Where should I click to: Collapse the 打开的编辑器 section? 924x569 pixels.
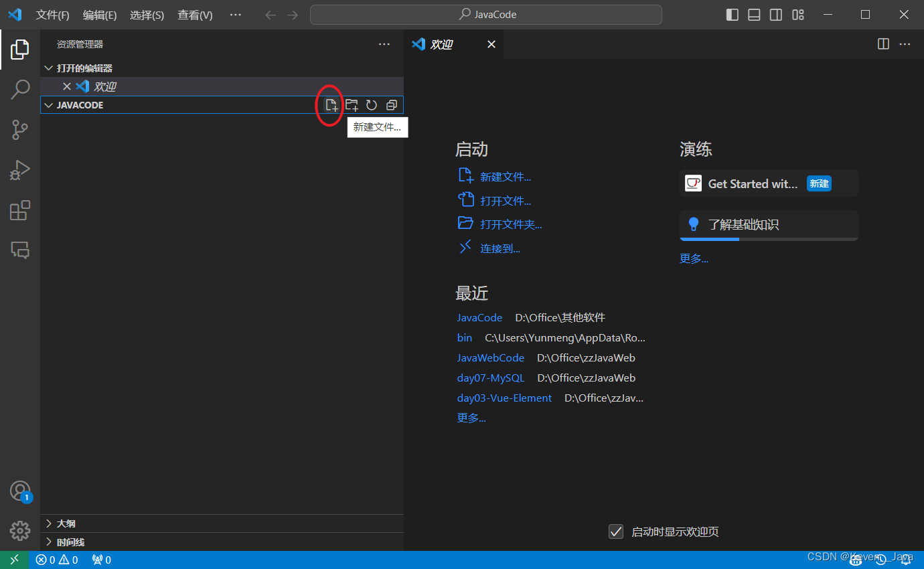pos(222,68)
